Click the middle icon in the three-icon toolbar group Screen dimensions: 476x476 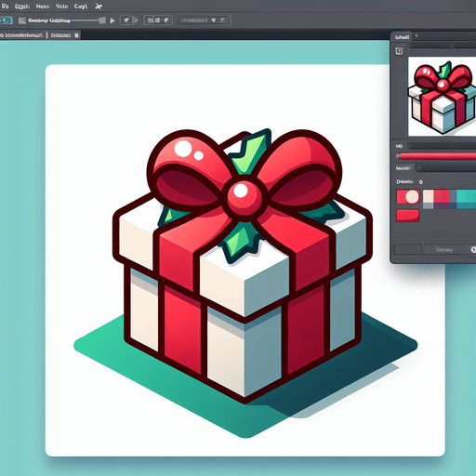[x=158, y=20]
